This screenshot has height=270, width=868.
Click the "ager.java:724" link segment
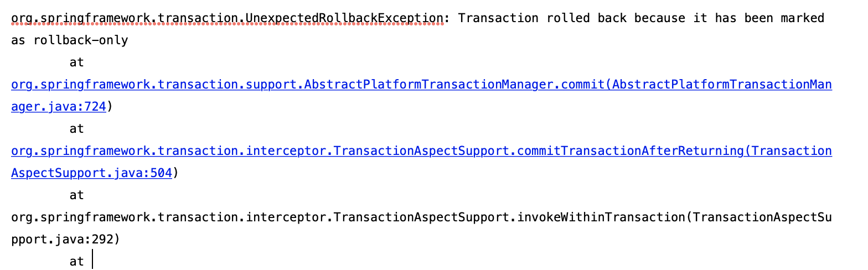pyautogui.click(x=59, y=107)
